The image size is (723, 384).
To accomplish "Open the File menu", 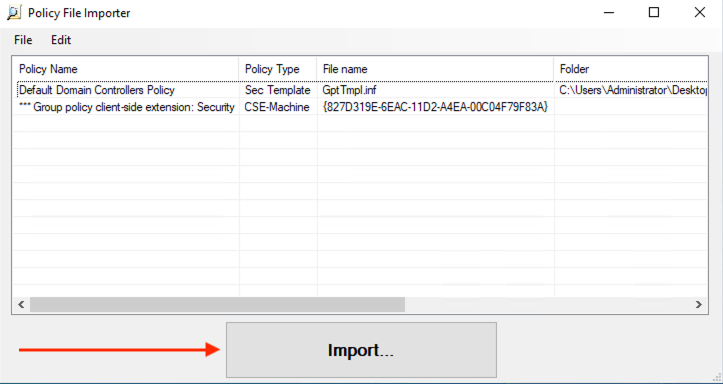I will tap(23, 40).
